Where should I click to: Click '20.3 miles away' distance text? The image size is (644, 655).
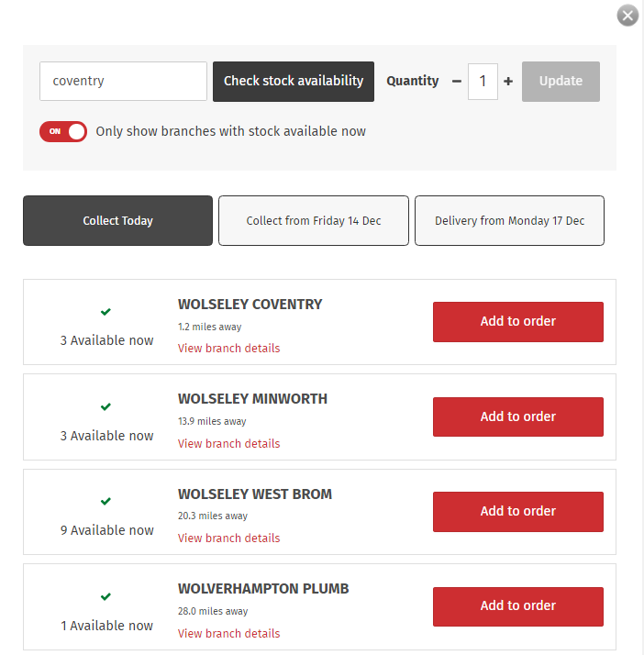[213, 516]
